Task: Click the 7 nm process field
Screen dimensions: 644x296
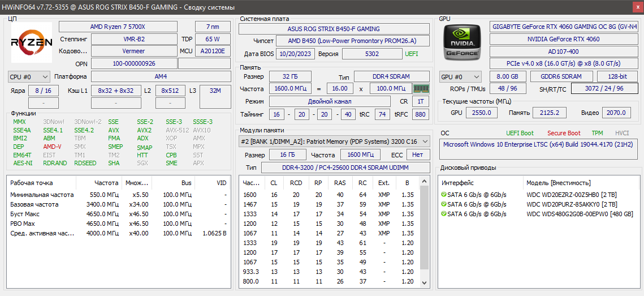Action: [213, 27]
